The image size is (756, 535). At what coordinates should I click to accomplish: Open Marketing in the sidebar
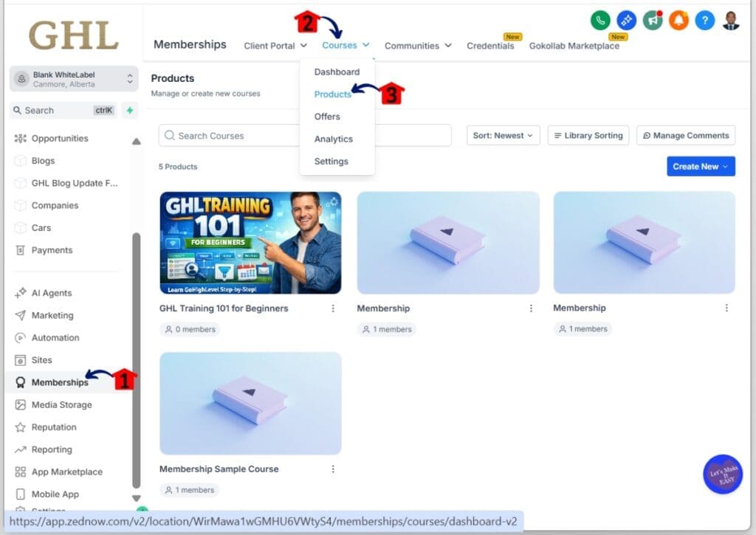coord(52,315)
